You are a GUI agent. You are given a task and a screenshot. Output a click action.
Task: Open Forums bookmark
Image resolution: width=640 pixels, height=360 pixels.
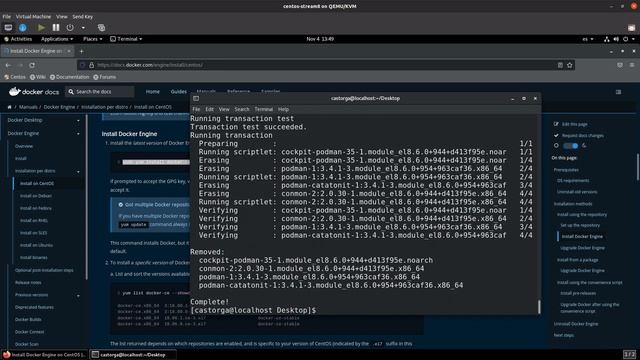pos(104,77)
